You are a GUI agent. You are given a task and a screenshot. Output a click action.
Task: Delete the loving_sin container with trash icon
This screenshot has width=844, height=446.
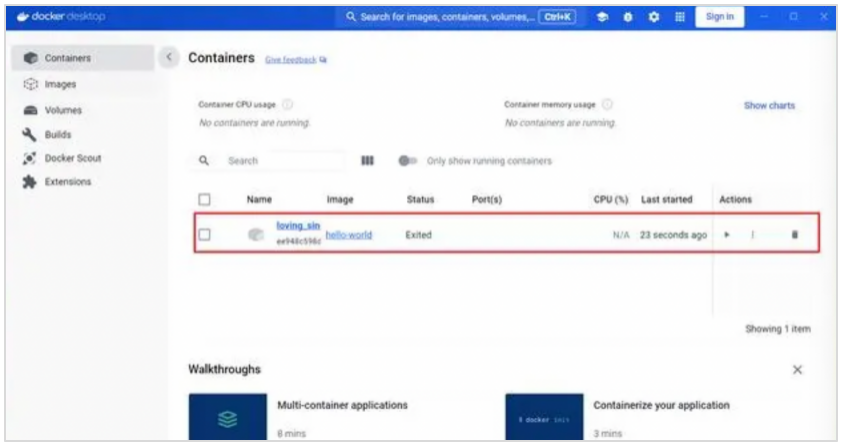point(794,235)
